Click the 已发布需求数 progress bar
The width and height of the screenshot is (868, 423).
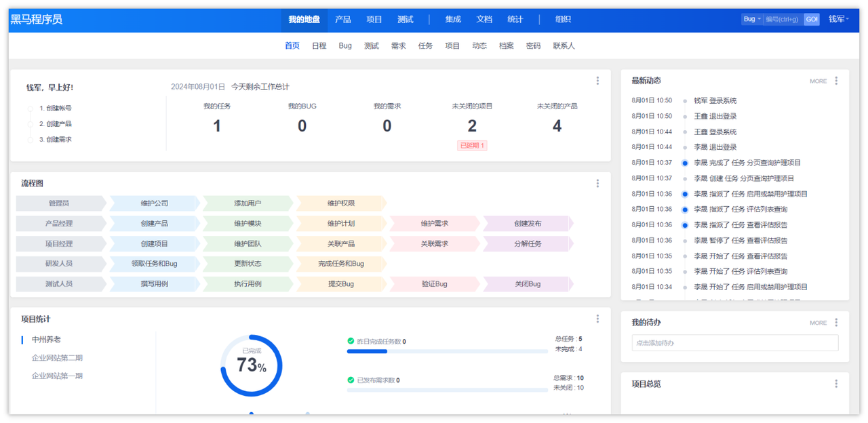[x=448, y=390]
